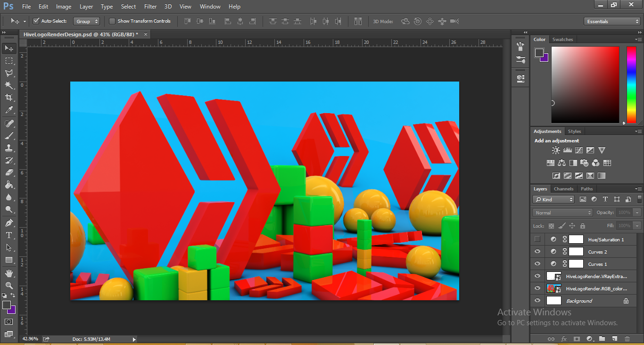Add a Curves adjustment from the Adjustments panel
Screen dimensions: 644x345
tap(579, 150)
